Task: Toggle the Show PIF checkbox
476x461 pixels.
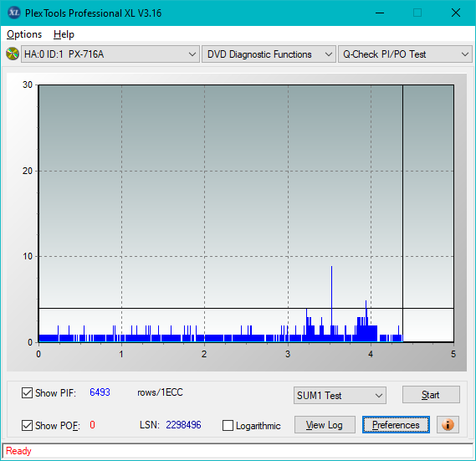Action: coord(27,392)
